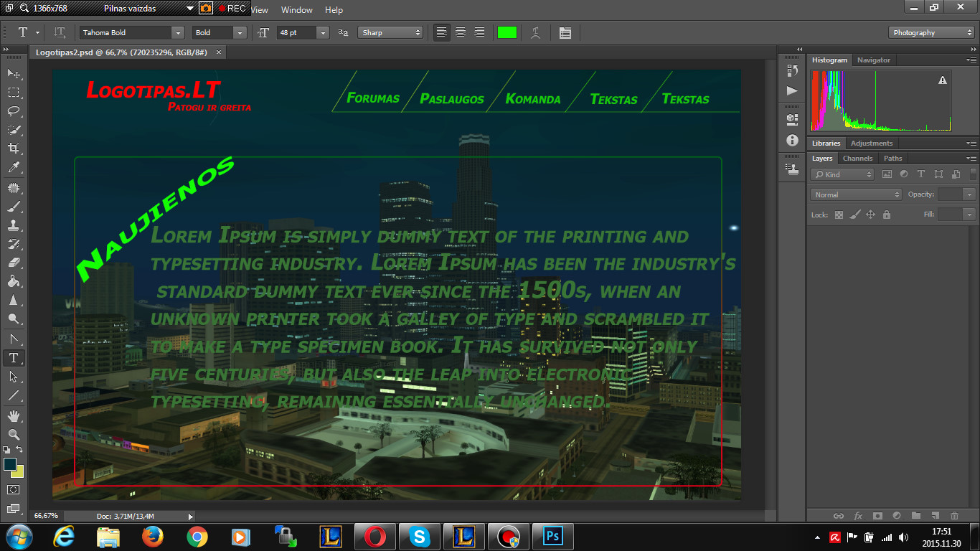Viewport: 980px width, 551px height.
Task: Open the Windows Start menu
Action: 19,536
